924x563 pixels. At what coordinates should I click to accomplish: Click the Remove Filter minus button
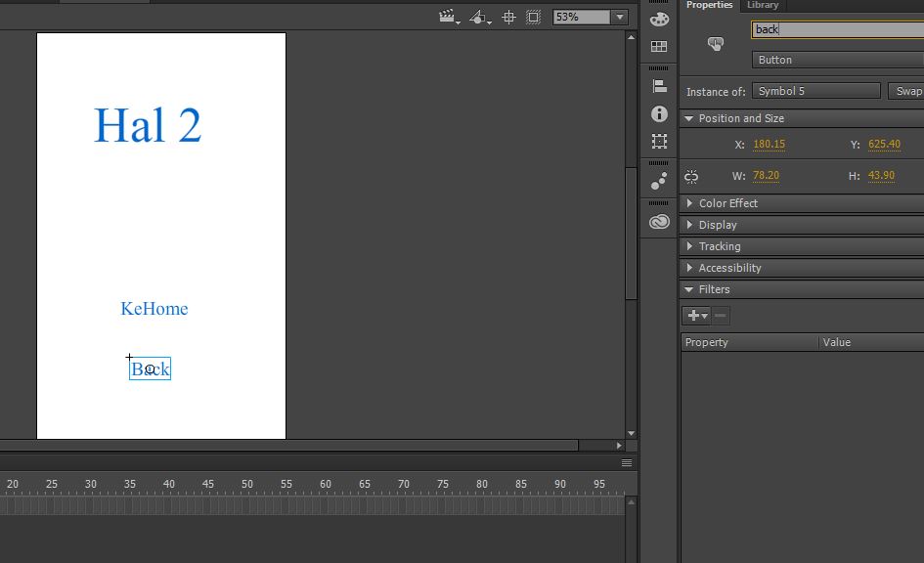coord(720,316)
